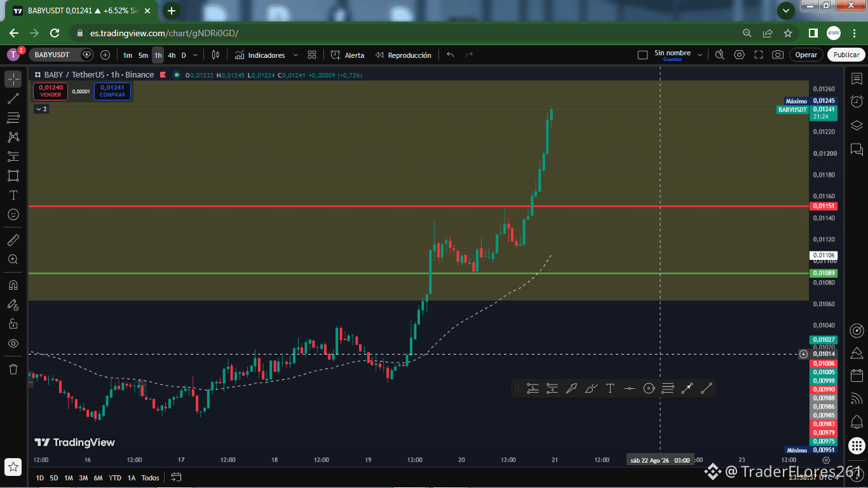The image size is (868, 488).
Task: Open quick search lightning icon
Action: (720, 55)
